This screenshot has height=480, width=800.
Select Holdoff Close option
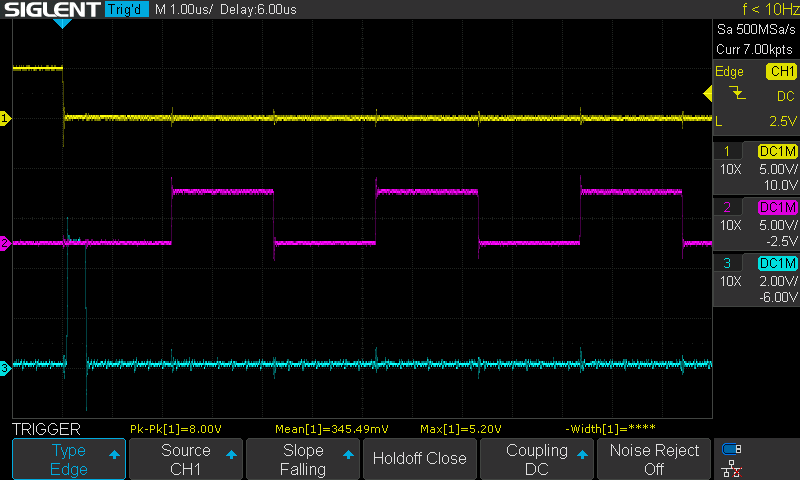pyautogui.click(x=419, y=459)
